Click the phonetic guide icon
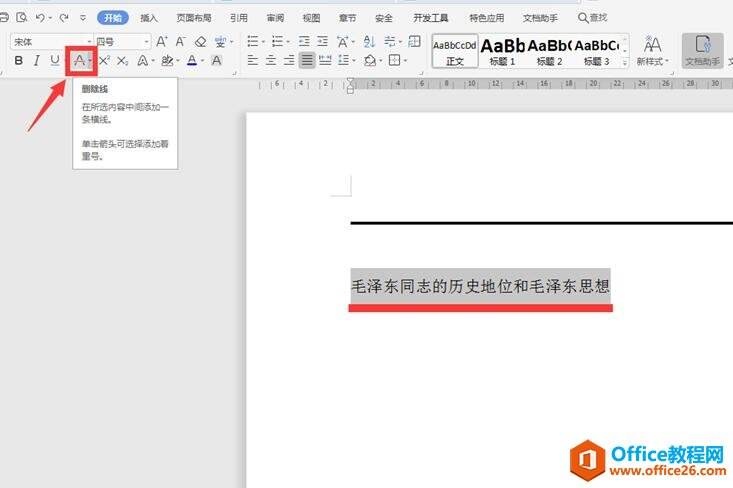733x488 pixels. (220, 42)
